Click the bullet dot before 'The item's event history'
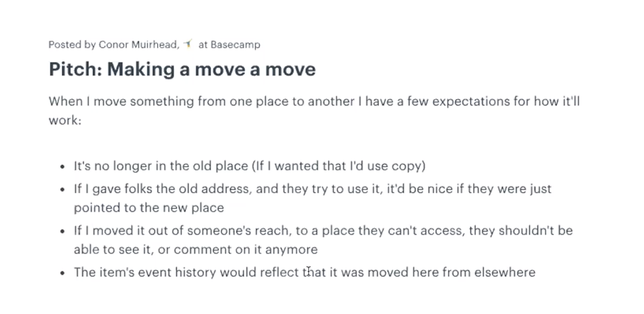The image size is (644, 314). click(x=62, y=273)
